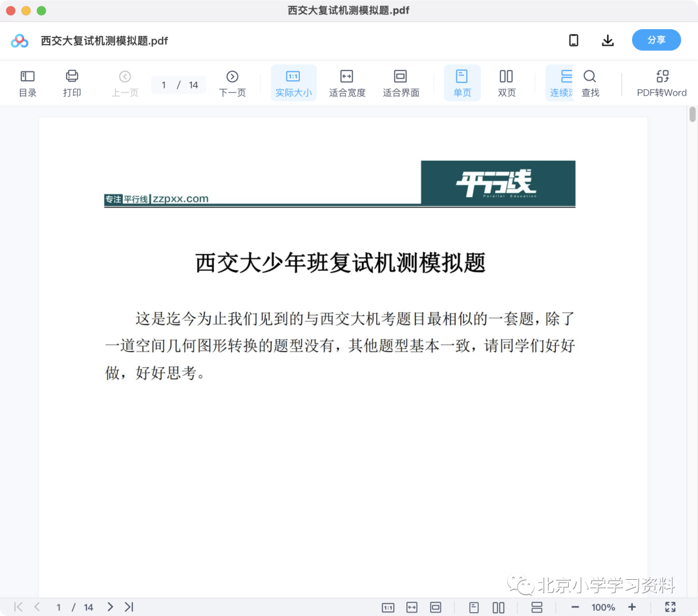
Task: Click the toolbar page number field showing 1
Action: 164,85
